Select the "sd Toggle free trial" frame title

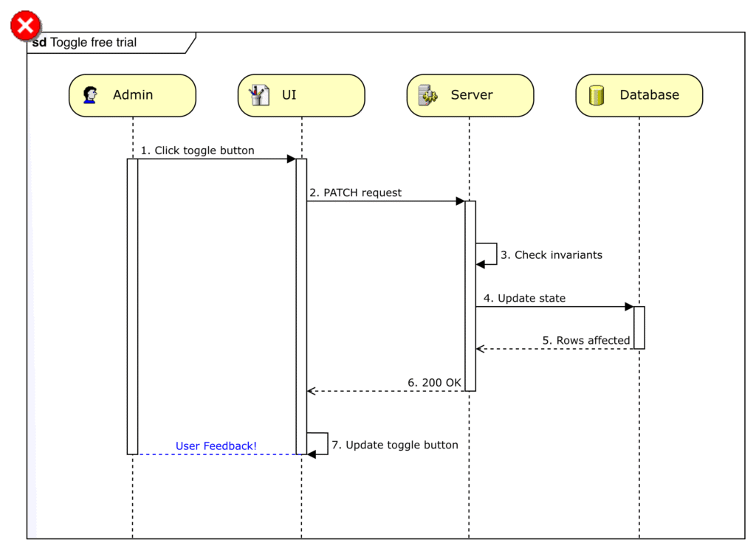coord(85,43)
